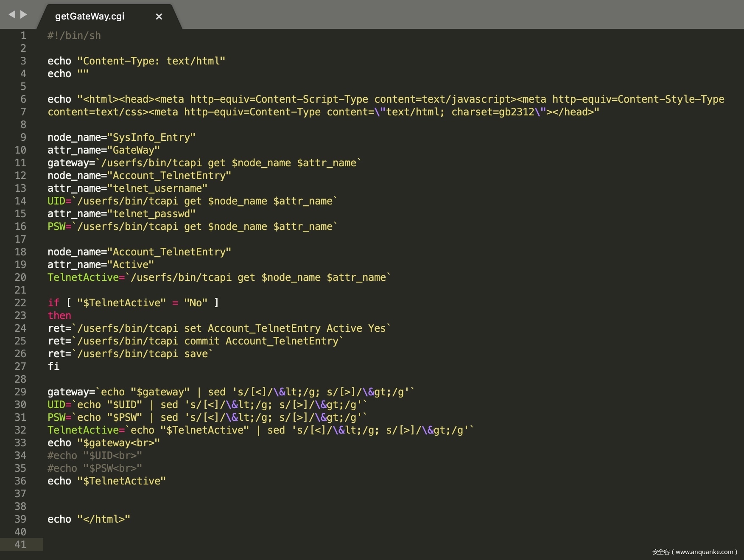Viewport: 744px width, 560px height.
Task: Click highlighted line number 41
Action: pyautogui.click(x=20, y=545)
